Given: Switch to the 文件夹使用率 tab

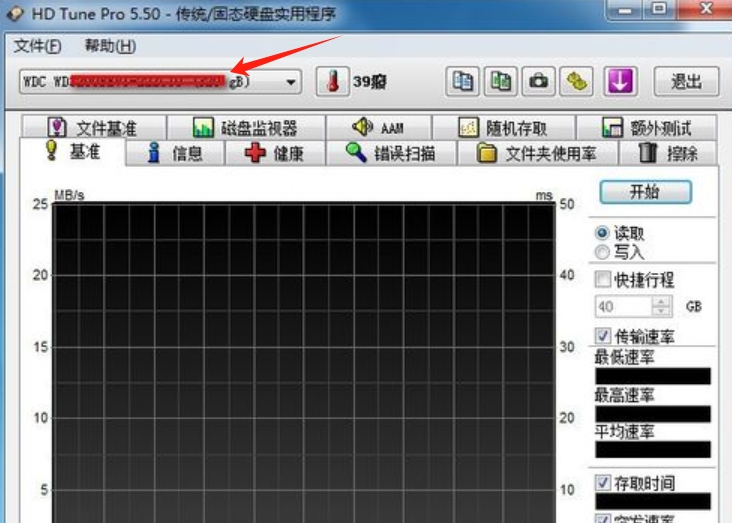Looking at the screenshot, I should [x=537, y=153].
